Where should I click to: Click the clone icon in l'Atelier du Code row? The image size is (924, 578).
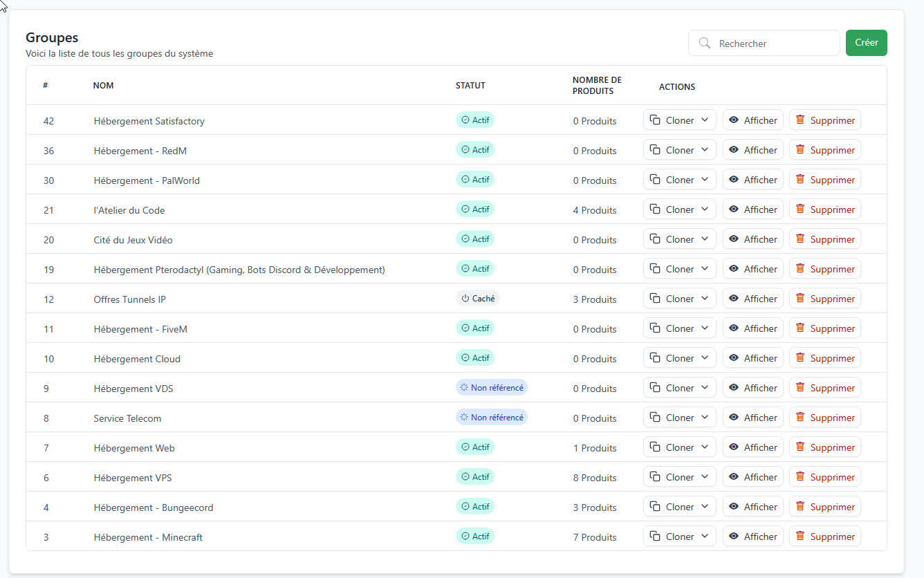pos(656,209)
